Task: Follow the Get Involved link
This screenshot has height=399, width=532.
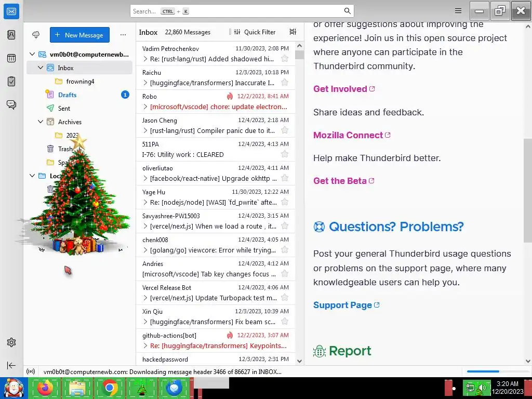Action: pos(344,89)
